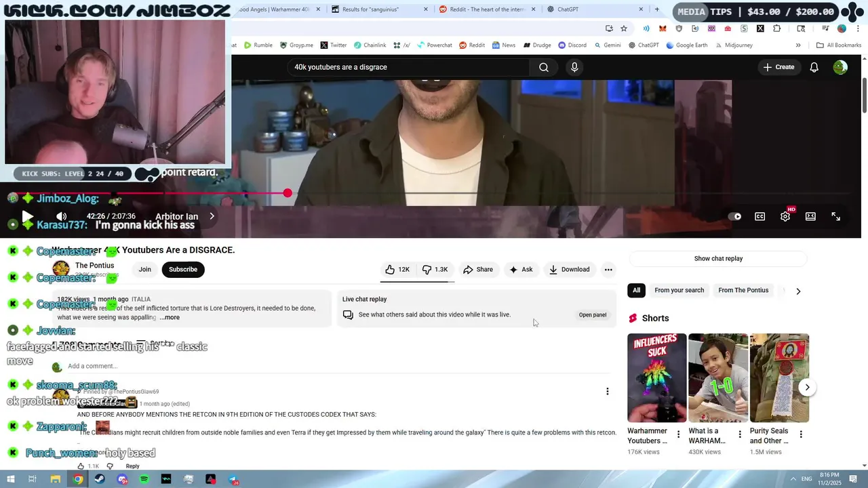
Task: Click Show chat replay button
Action: pos(718,258)
